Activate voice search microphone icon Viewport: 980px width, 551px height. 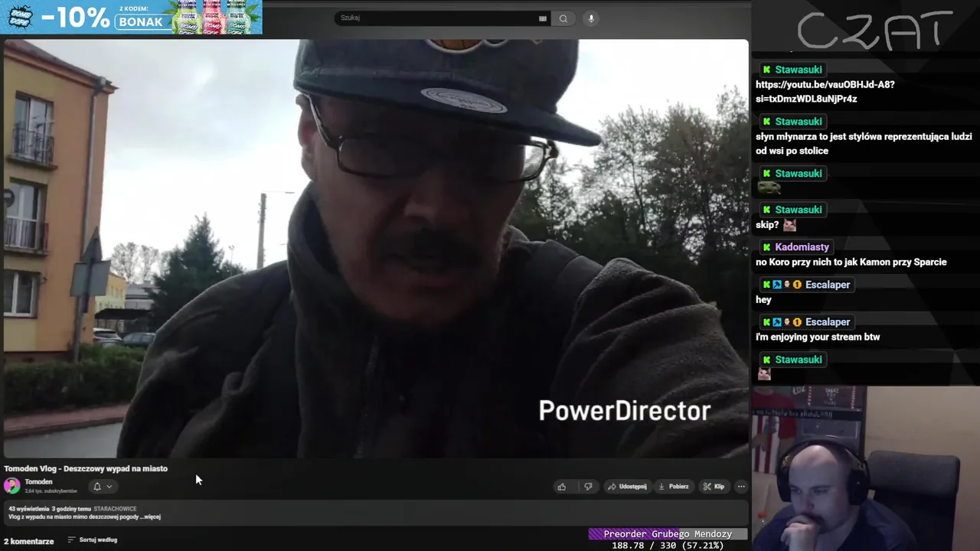tap(590, 18)
